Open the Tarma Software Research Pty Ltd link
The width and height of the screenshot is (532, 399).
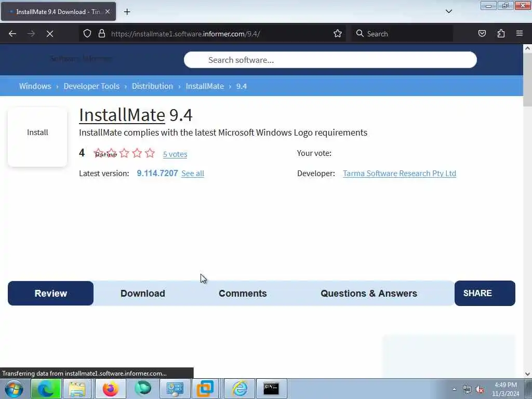point(400,174)
